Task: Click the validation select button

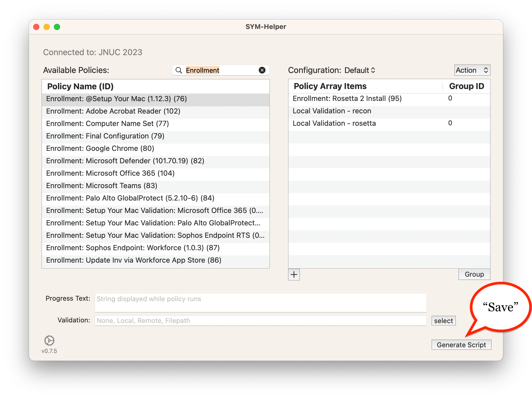Action: [443, 321]
